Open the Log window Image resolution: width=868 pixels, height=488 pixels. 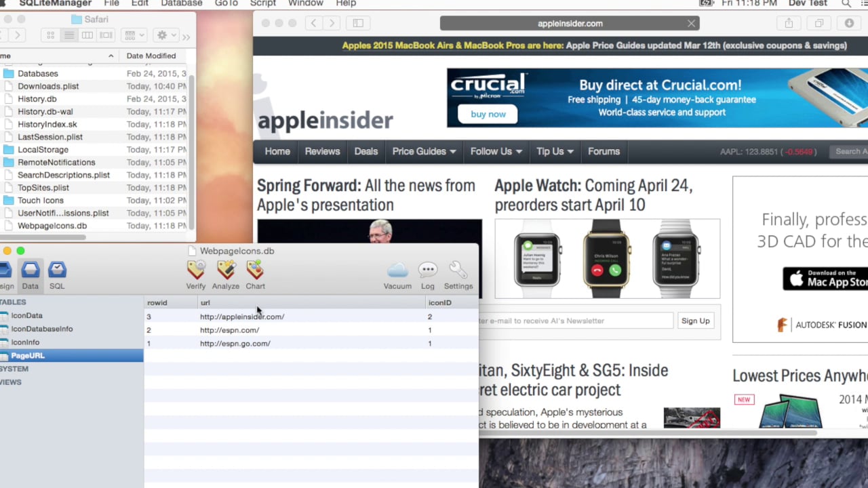click(x=428, y=275)
